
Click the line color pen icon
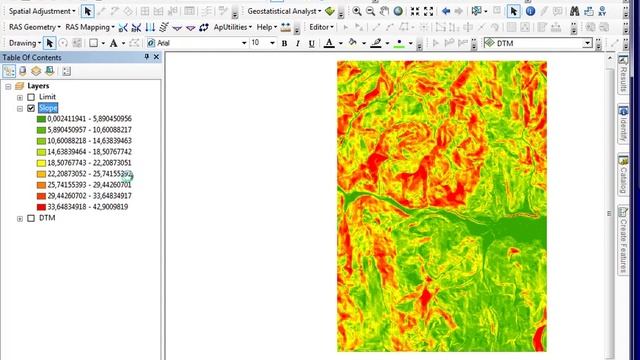376,43
